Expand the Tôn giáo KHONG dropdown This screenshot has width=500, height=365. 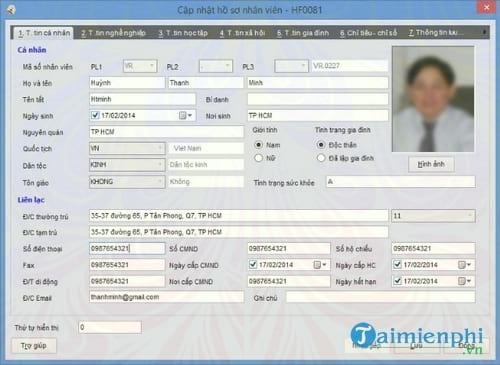pyautogui.click(x=127, y=182)
